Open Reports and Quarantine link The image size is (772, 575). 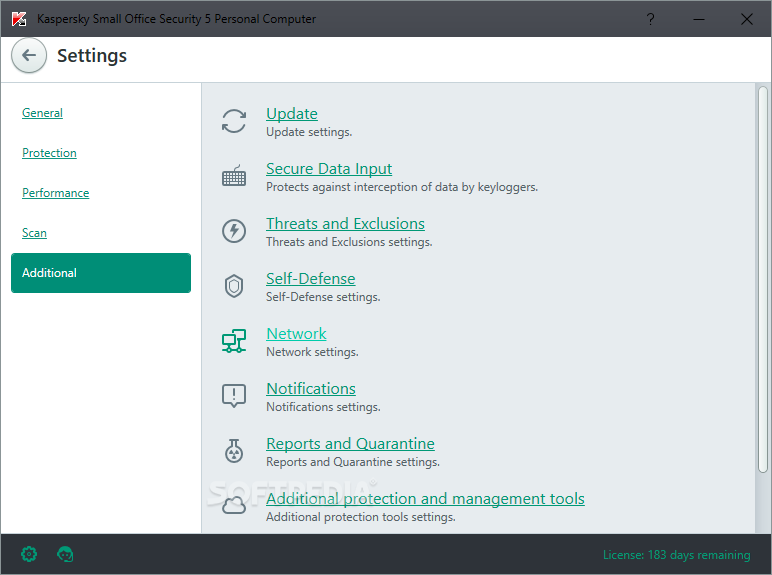tap(350, 444)
